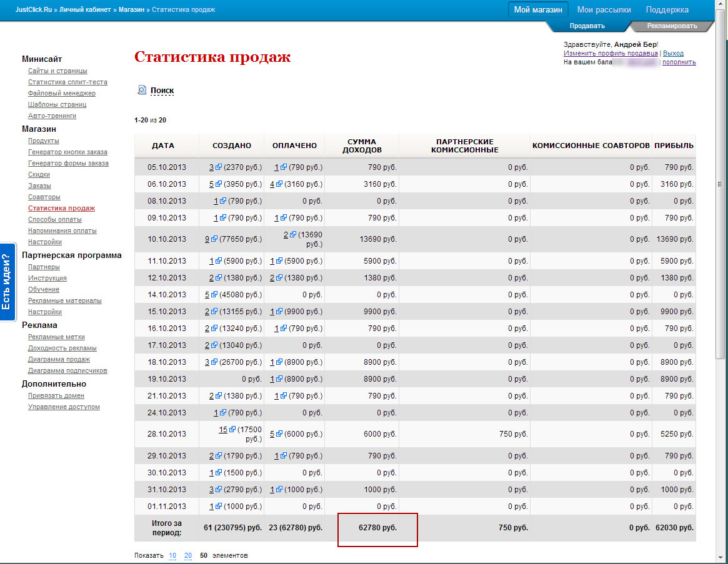
Task: Click the vertical page scrollbar
Action: tap(721, 250)
